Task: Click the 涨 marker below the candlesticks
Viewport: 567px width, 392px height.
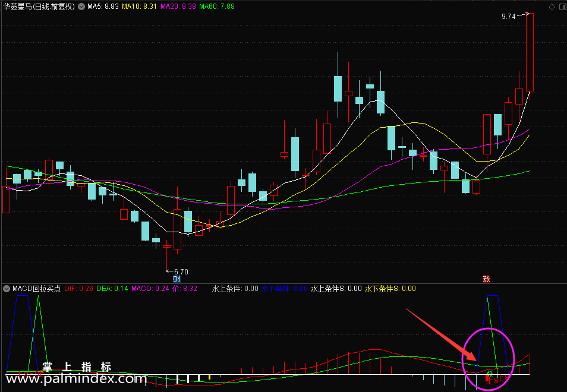Action: tap(486, 279)
